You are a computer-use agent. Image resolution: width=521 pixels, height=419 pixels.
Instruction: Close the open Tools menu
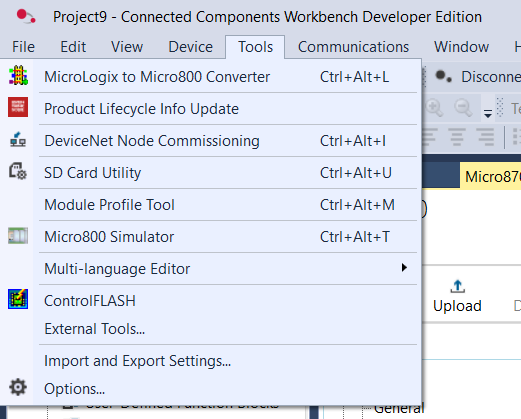pos(255,47)
